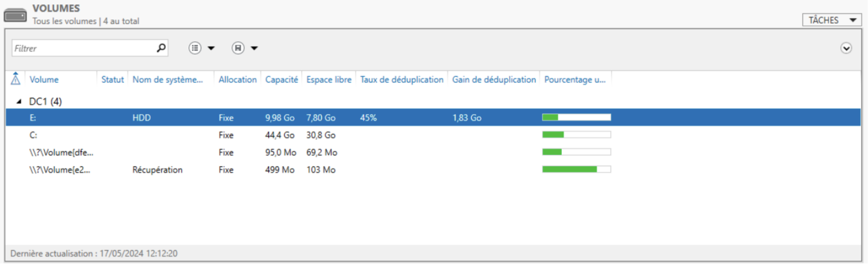Click the HDD system name cell
The image size is (868, 264).
[142, 118]
